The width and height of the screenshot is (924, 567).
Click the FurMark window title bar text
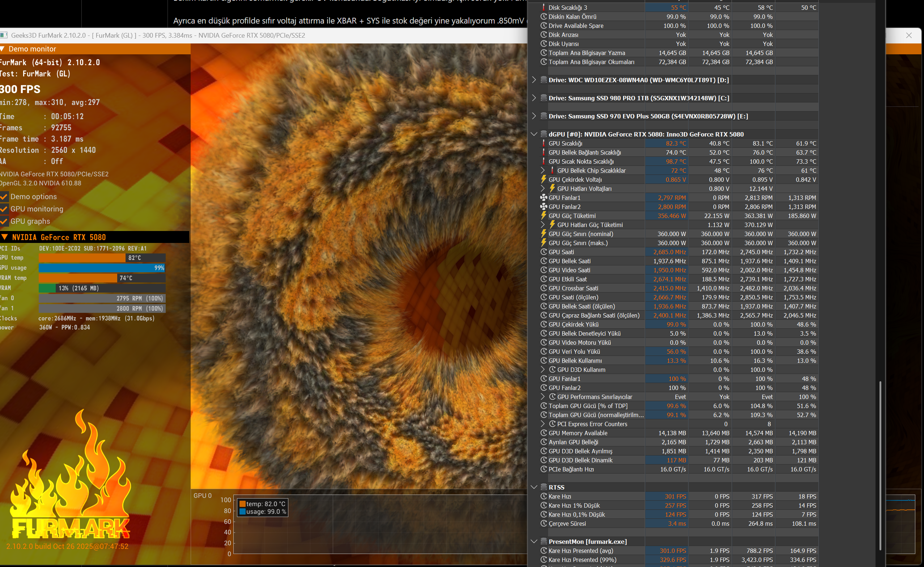(158, 35)
